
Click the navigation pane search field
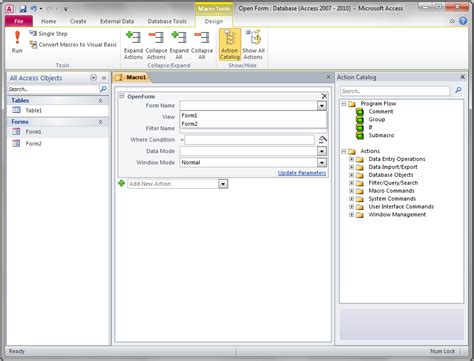click(x=53, y=89)
